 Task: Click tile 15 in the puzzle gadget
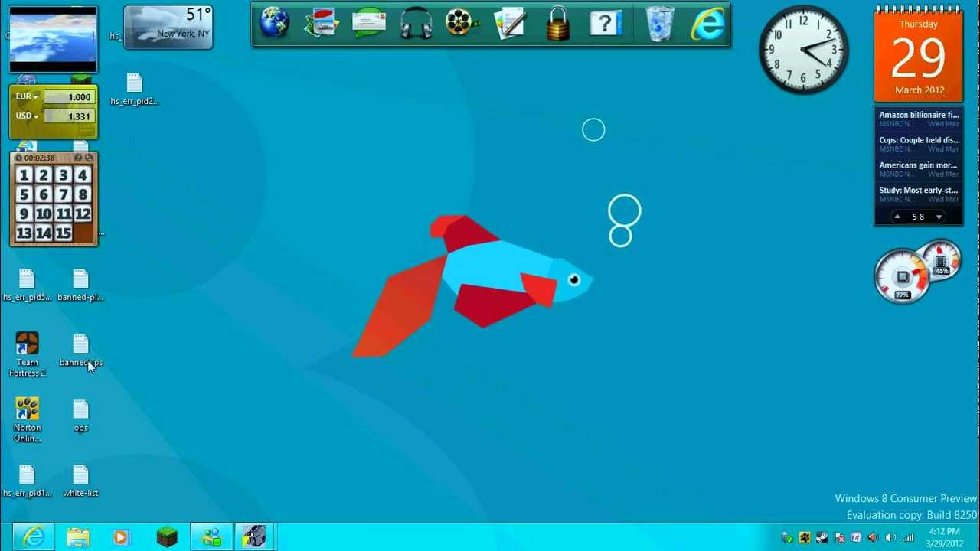[64, 233]
